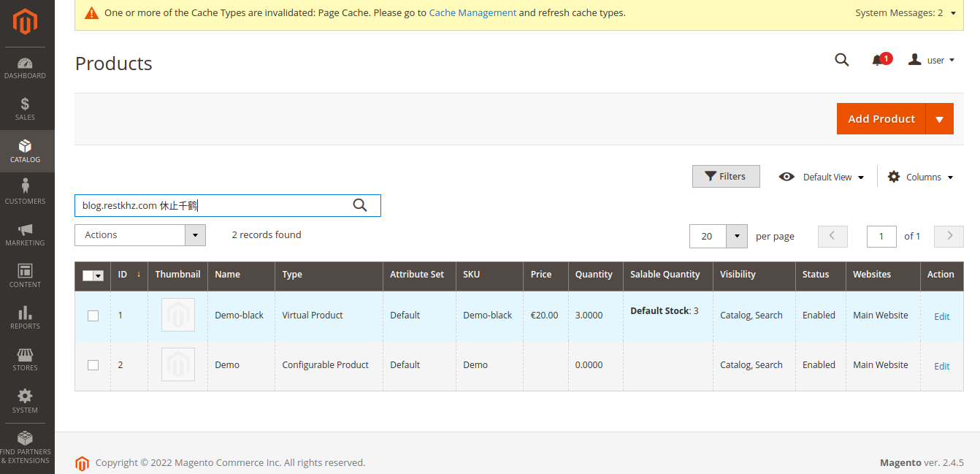Open the per page count dropdown
Screen dimensions: 980x474
[737, 236]
